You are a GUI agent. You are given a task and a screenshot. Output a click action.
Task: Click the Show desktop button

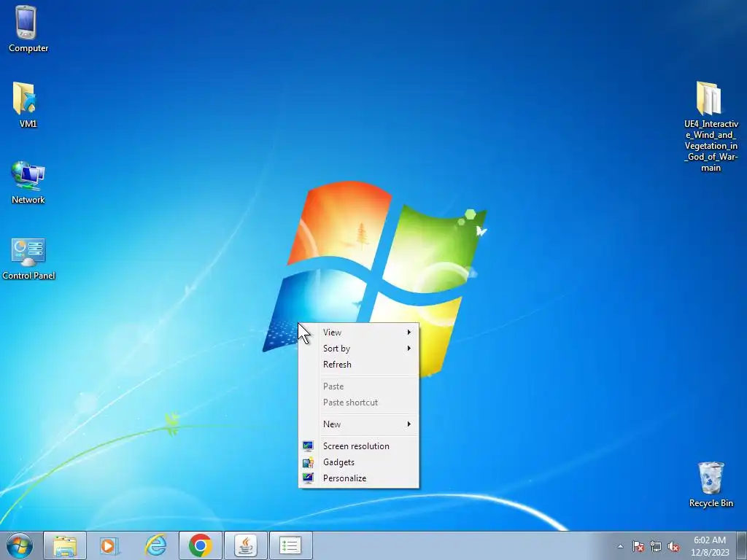[742, 545]
